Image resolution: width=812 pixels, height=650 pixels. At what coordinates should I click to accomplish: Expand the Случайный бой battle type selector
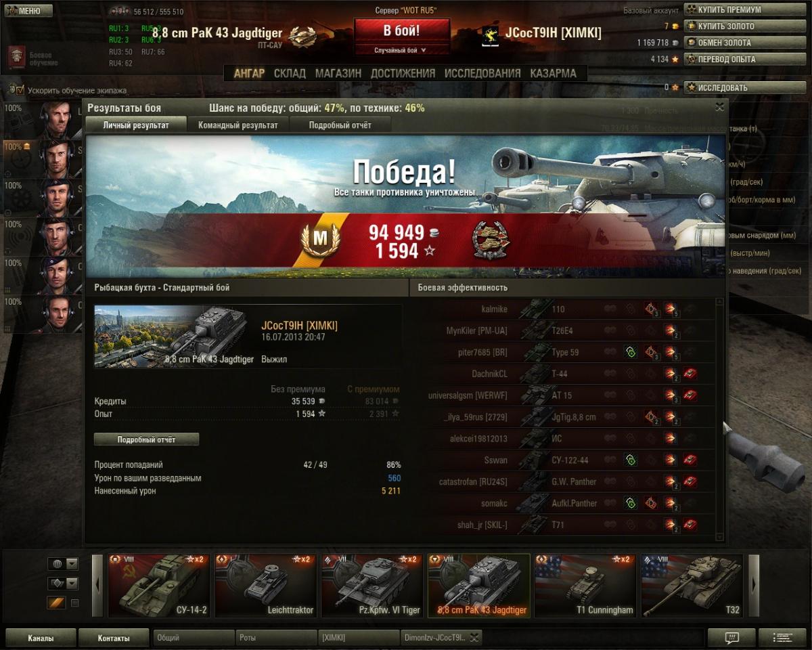tap(401, 50)
